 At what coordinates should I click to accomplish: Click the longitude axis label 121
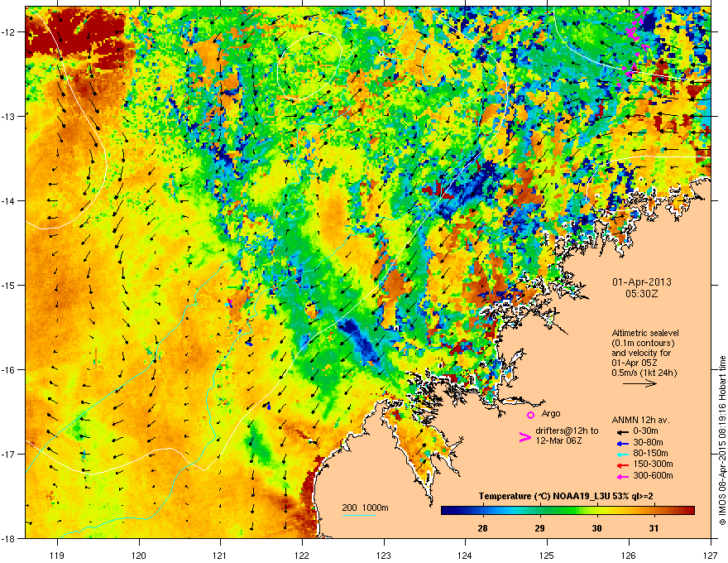220,555
